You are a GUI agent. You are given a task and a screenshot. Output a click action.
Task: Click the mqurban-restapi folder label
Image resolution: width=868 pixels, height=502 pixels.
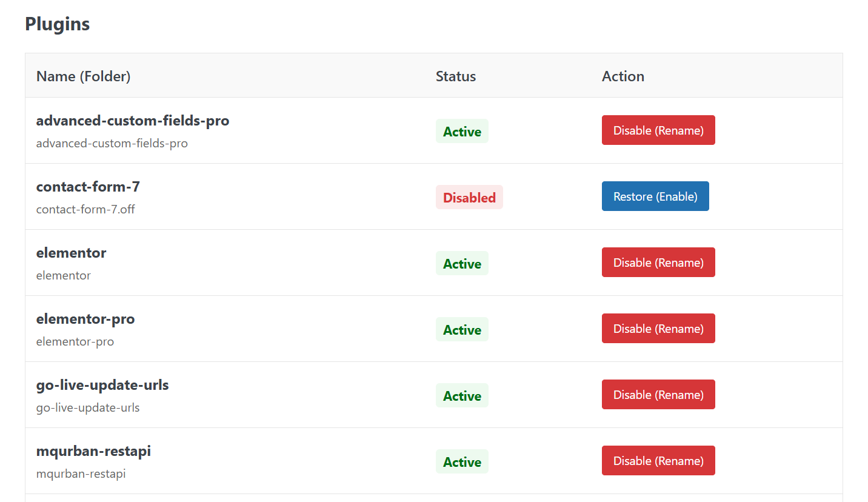81,474
